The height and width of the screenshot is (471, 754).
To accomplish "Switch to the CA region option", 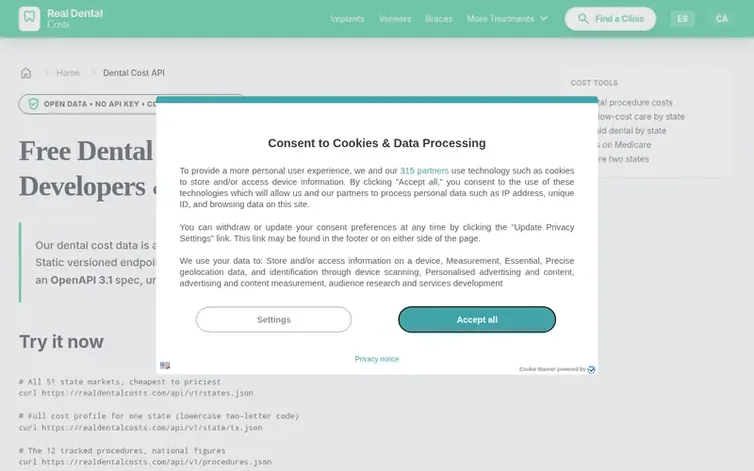I will [x=721, y=19].
